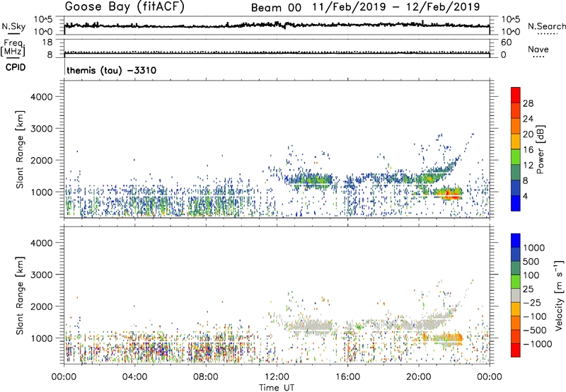
Task: Pick the grey ground-scatter segment of the Velocity colorbar
Action: (x=515, y=296)
